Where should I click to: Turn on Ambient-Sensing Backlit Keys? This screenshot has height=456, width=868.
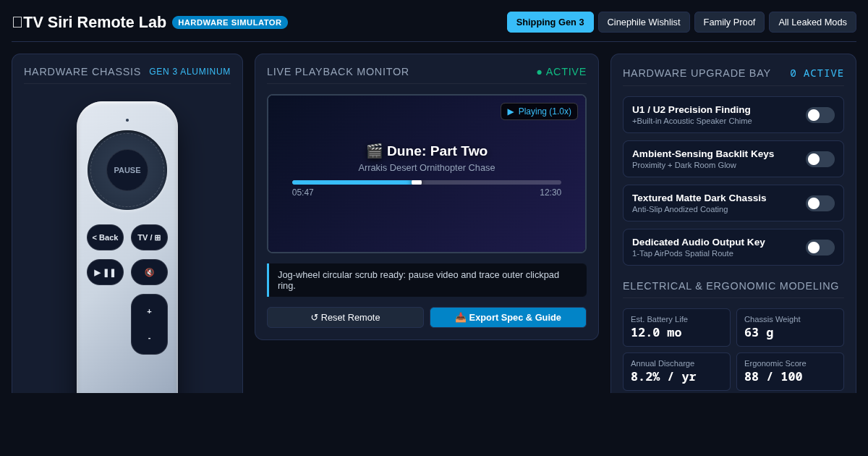pos(820,159)
